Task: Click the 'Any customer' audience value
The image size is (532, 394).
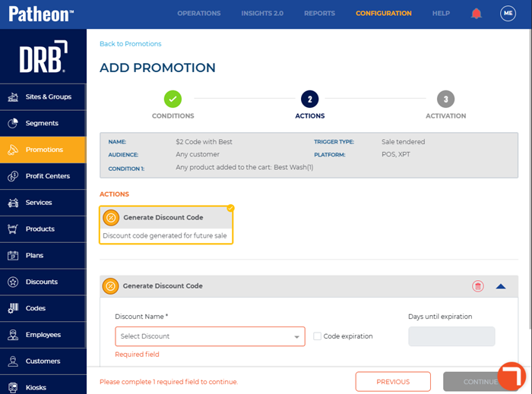Action: coord(198,154)
